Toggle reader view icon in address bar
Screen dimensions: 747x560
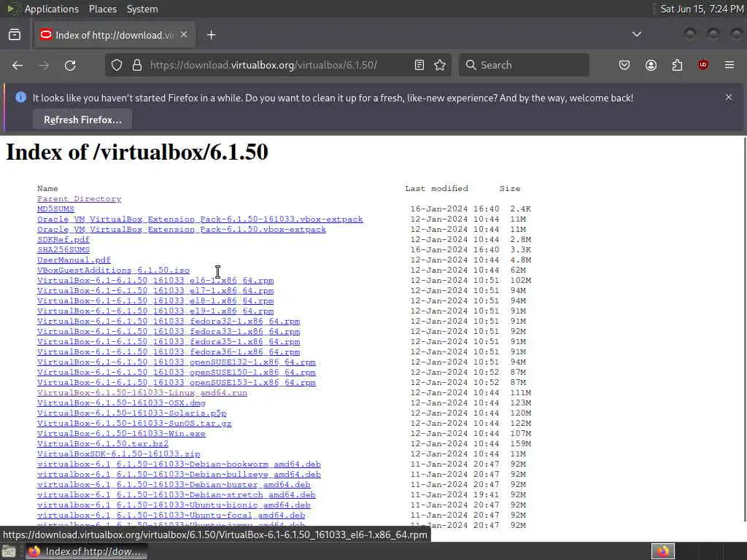(x=419, y=65)
